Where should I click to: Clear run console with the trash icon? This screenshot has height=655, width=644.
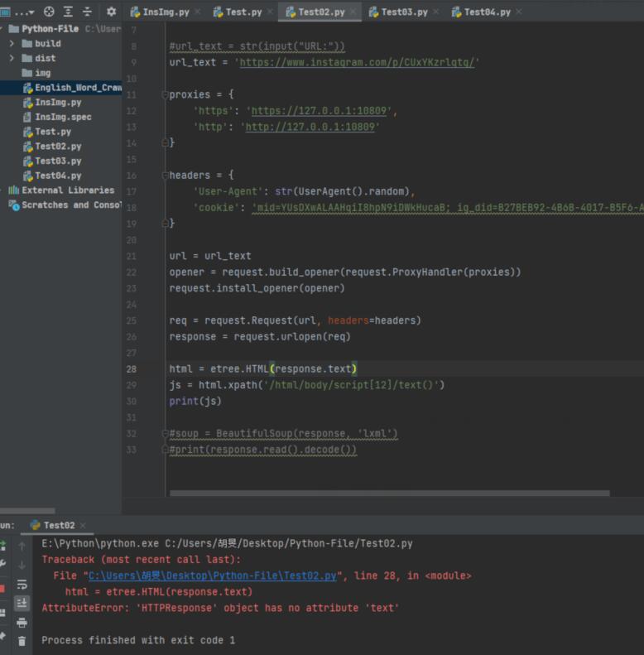(22, 640)
